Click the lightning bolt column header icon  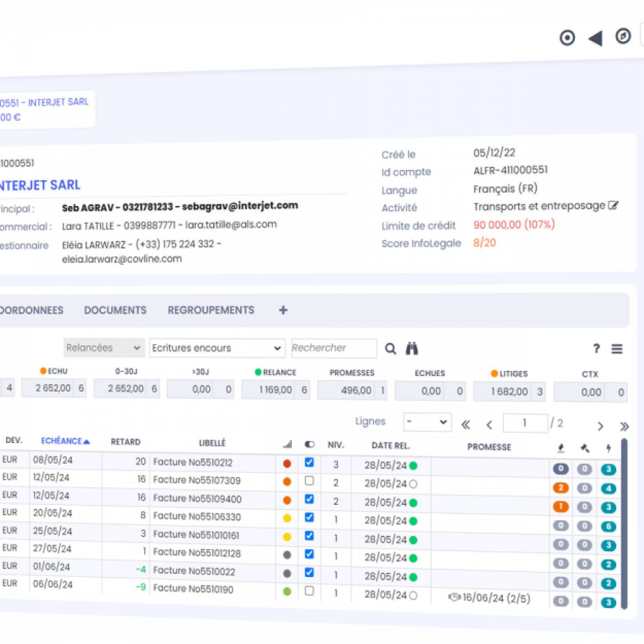(x=608, y=449)
